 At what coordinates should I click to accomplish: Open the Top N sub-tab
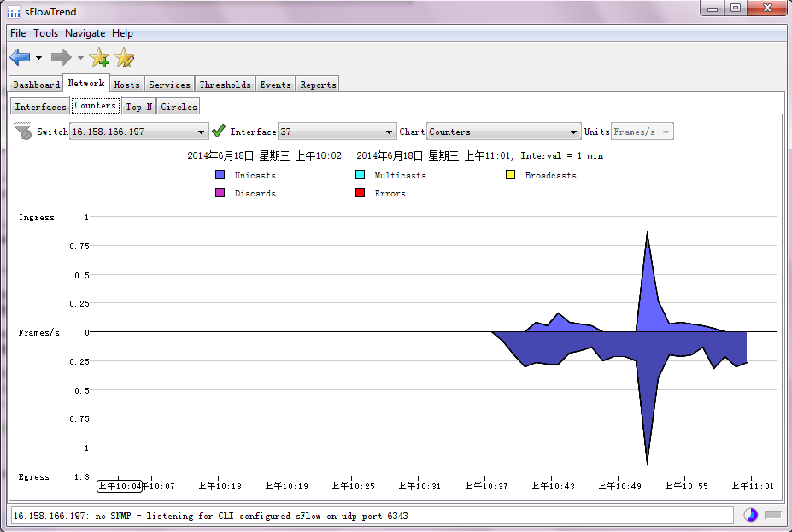(139, 107)
